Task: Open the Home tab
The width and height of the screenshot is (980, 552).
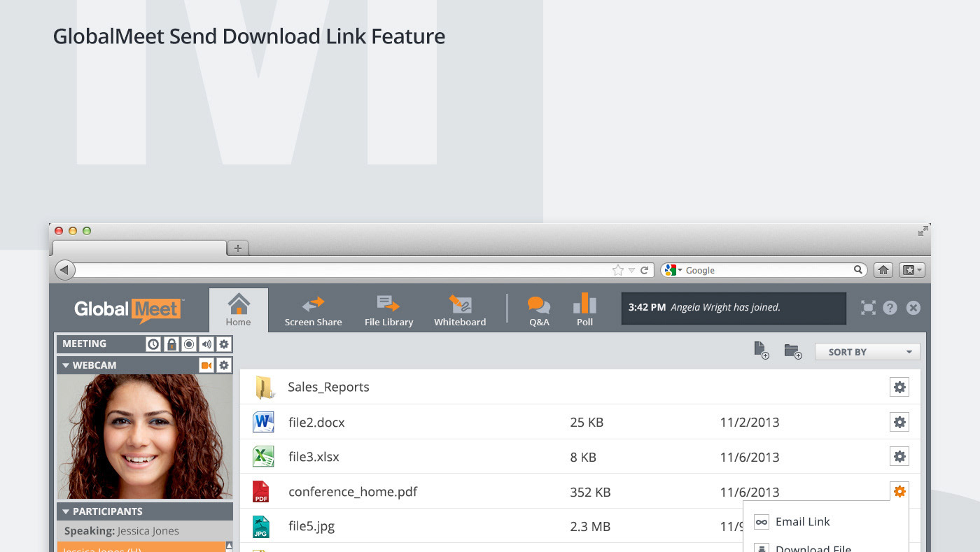Action: point(238,309)
